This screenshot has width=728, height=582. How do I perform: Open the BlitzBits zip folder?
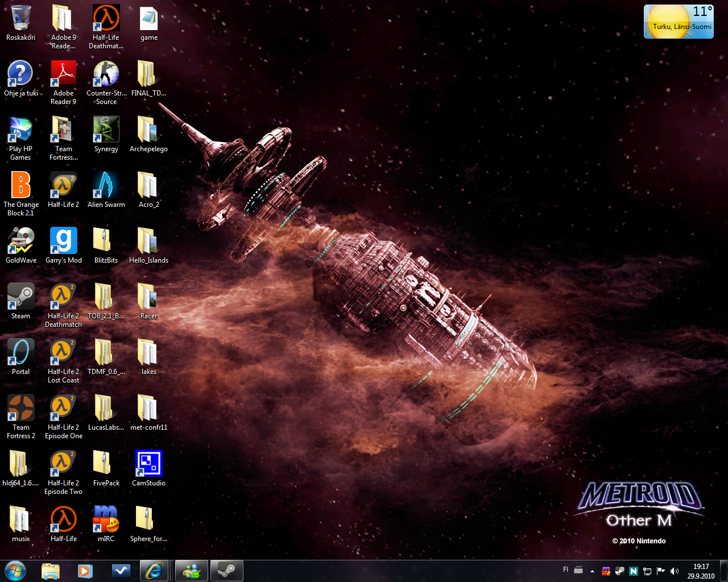coord(106,246)
